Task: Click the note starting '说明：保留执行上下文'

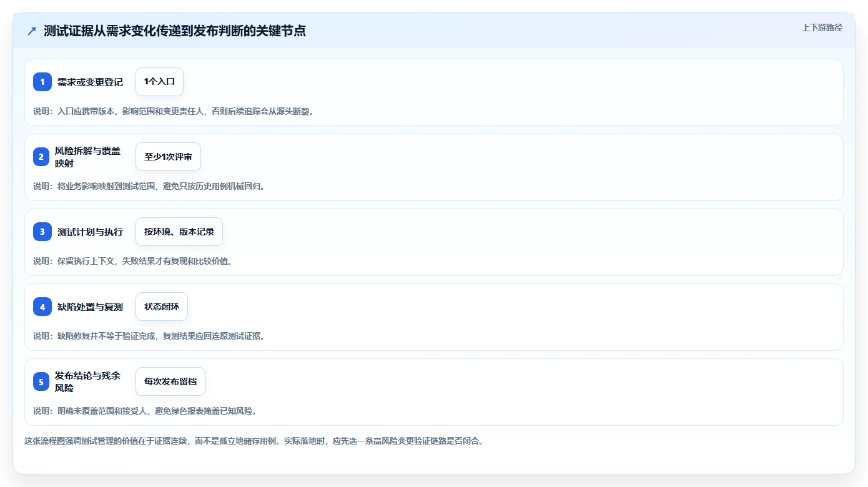Action: [133, 261]
